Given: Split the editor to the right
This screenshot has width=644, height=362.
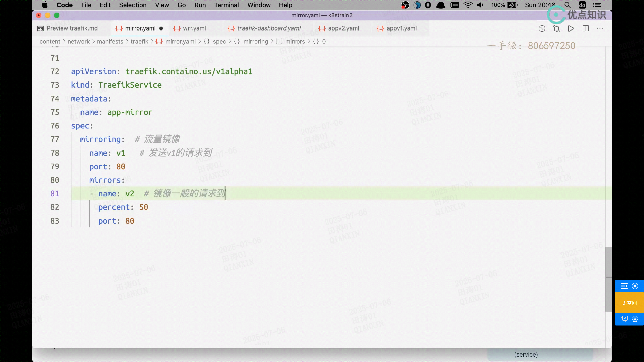Looking at the screenshot, I should [586, 28].
